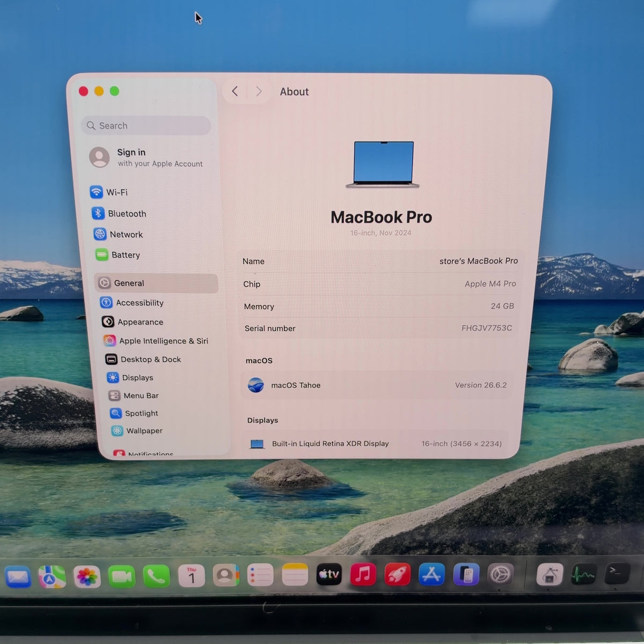Screen dimensions: 644x644
Task: Open the Music app in Dock
Action: coord(363,575)
